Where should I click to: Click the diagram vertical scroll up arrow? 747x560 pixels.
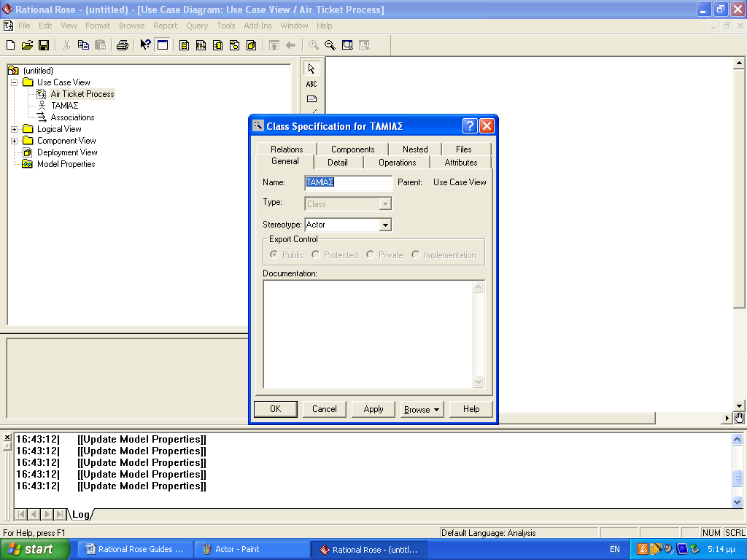click(739, 63)
